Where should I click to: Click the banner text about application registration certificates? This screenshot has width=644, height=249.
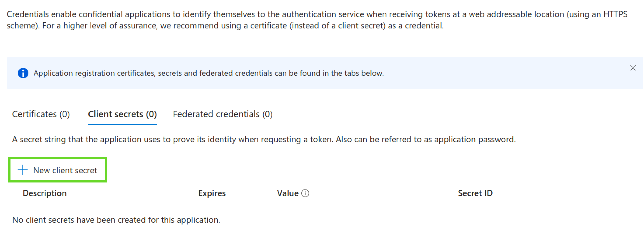(x=209, y=73)
